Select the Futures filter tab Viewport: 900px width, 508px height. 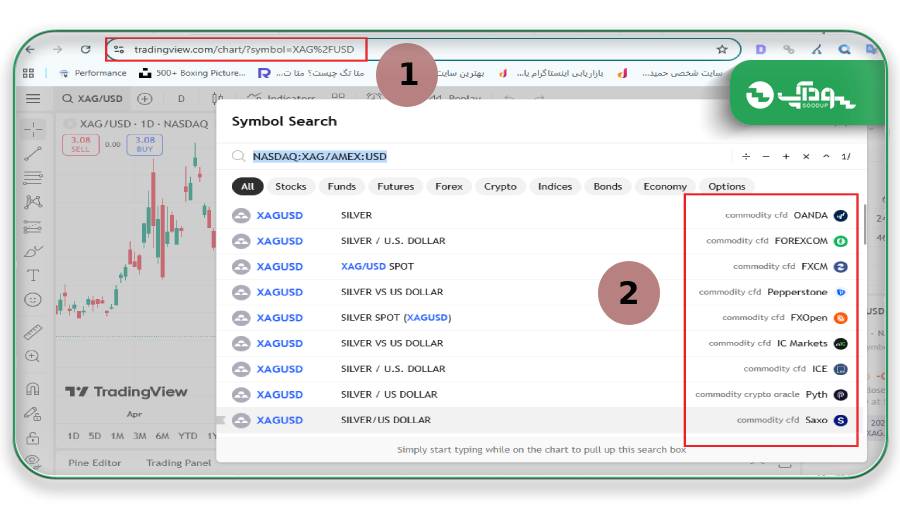point(395,187)
